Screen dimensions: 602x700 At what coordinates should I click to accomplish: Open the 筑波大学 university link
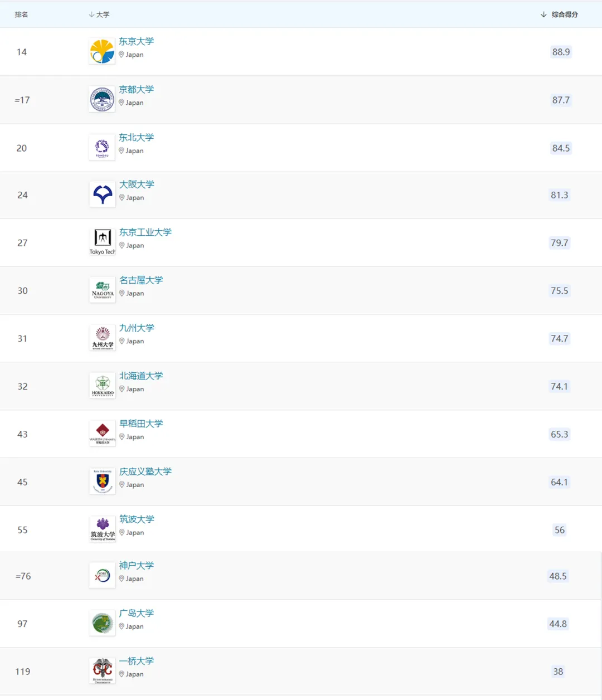[x=137, y=519]
